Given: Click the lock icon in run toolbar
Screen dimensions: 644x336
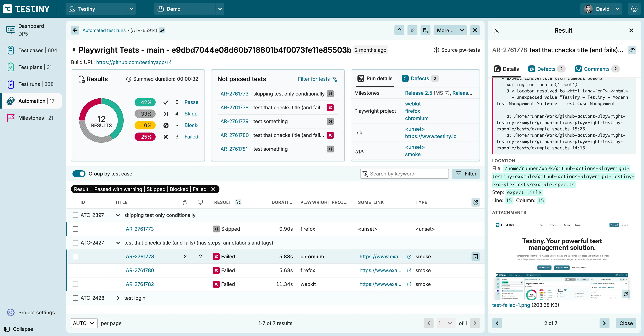Looking at the screenshot, I should (x=399, y=30).
